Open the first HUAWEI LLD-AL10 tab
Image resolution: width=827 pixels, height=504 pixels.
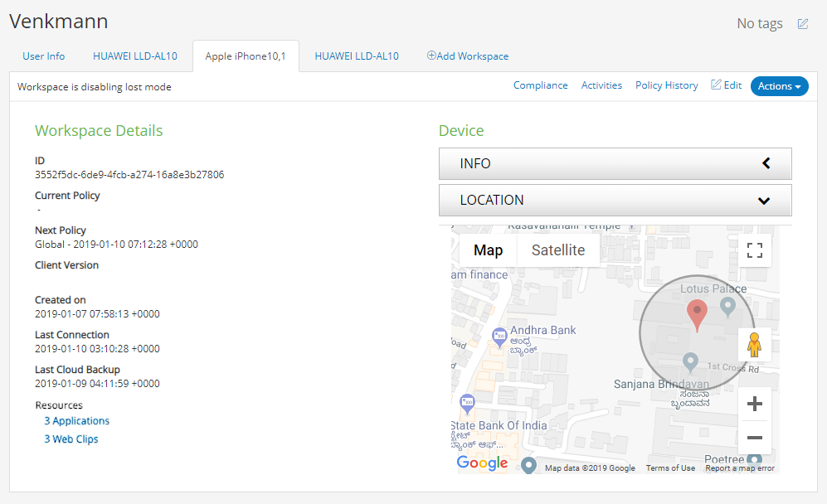(x=135, y=56)
